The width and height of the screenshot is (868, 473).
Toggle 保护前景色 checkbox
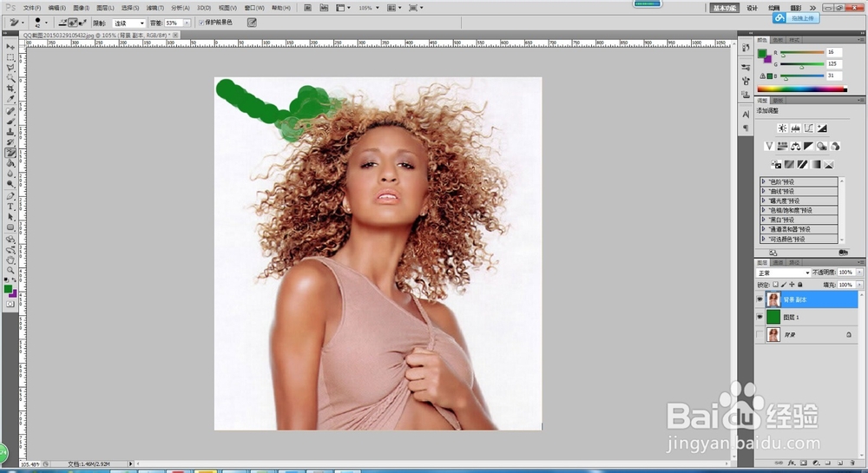(201, 23)
